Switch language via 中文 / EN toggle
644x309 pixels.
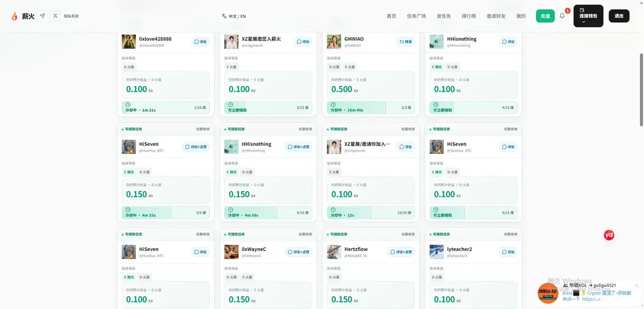coord(234,16)
